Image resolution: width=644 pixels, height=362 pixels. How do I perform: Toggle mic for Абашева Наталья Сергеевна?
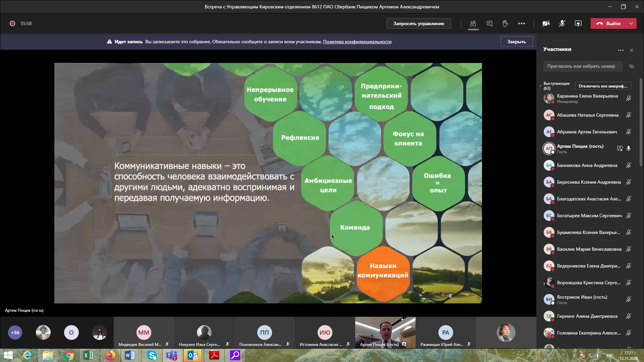(x=629, y=115)
